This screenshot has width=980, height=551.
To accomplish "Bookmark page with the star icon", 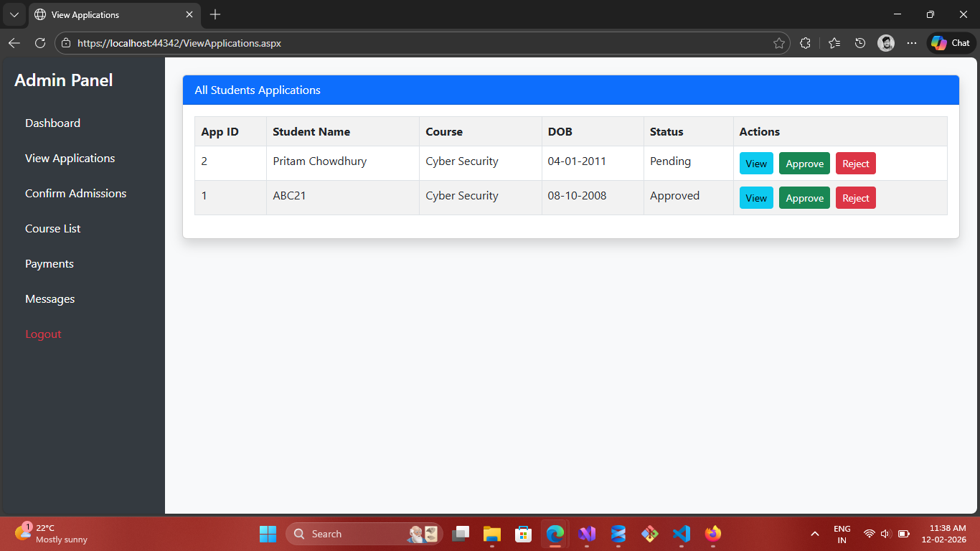I will [778, 43].
